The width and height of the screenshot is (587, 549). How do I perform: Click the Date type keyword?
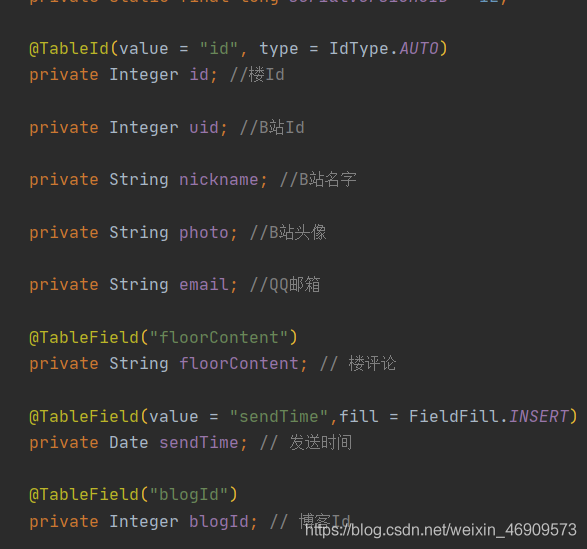[129, 443]
